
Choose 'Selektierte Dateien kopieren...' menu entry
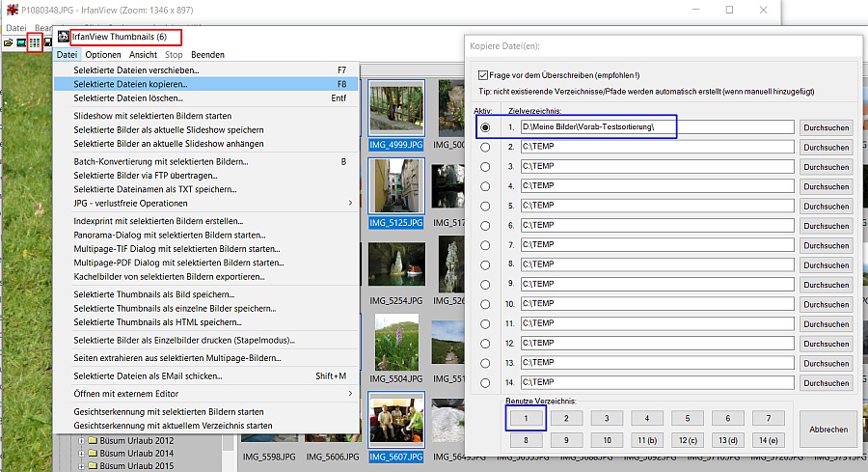pyautogui.click(x=130, y=84)
